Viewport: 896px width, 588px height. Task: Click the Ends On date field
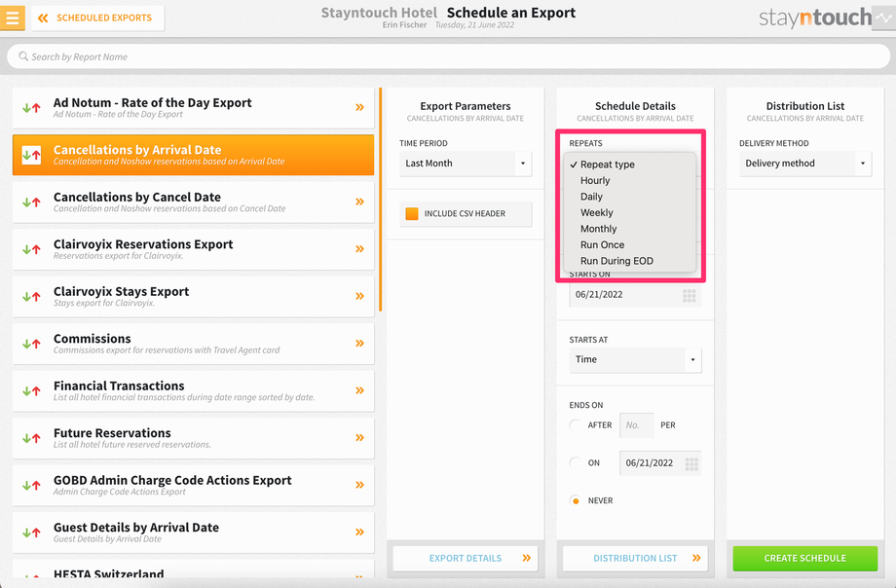tap(660, 462)
